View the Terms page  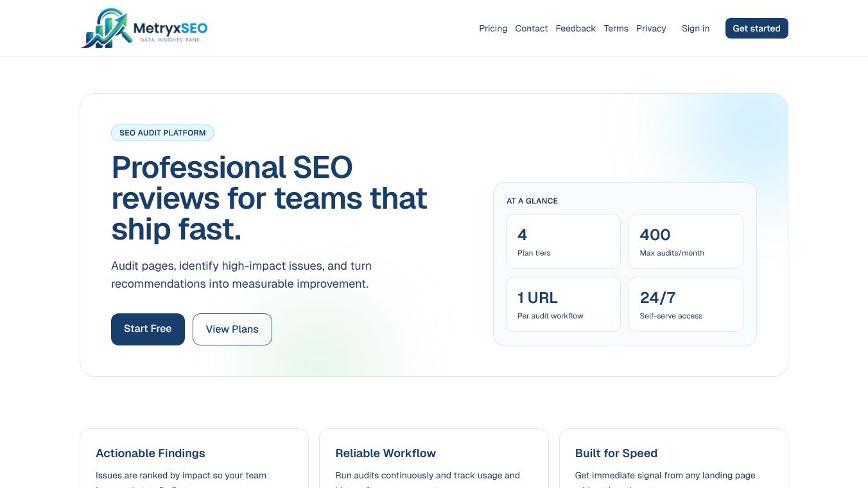[616, 28]
